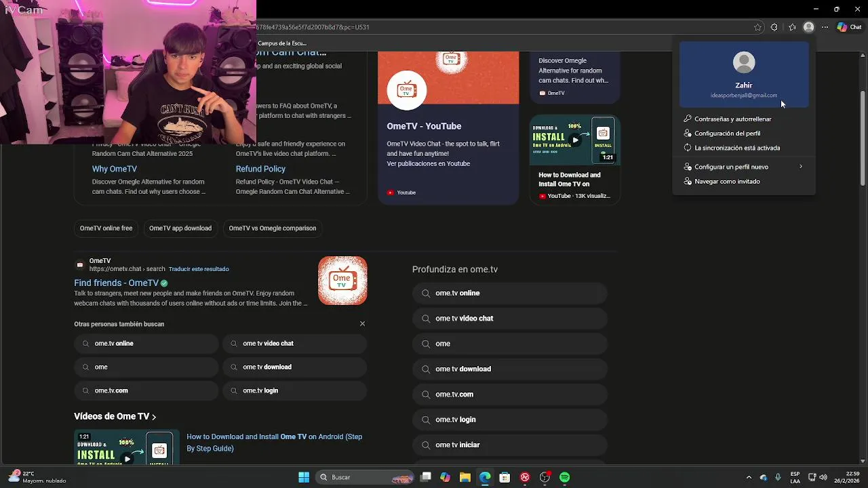Play the How to Download video thumbnail
The height and width of the screenshot is (488, 868).
pyautogui.click(x=575, y=140)
